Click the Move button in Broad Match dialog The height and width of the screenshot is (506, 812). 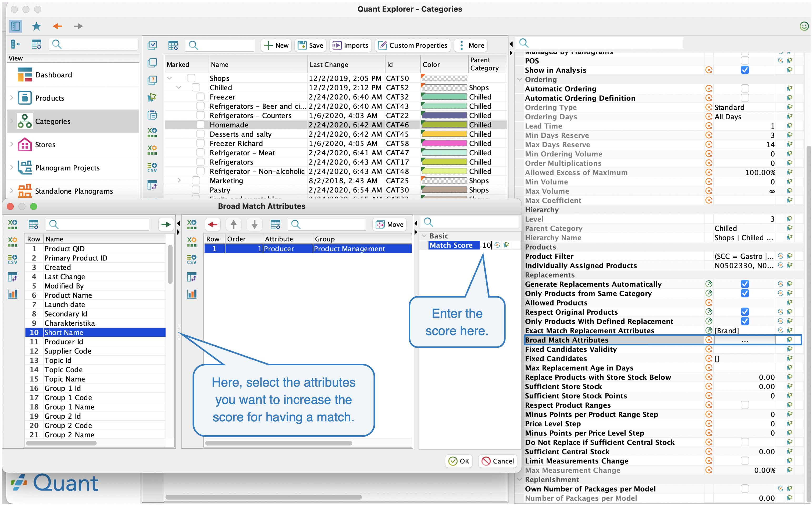[390, 224]
